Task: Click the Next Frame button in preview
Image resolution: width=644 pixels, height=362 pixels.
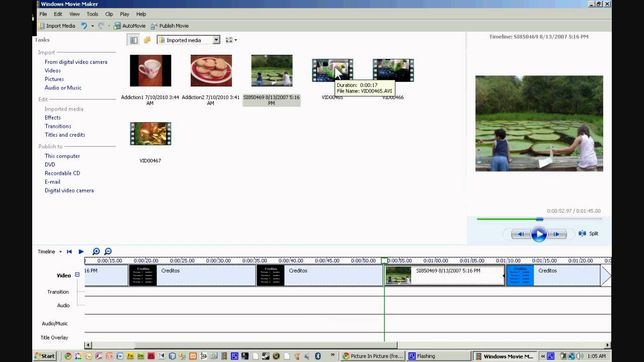Action: [557, 234]
